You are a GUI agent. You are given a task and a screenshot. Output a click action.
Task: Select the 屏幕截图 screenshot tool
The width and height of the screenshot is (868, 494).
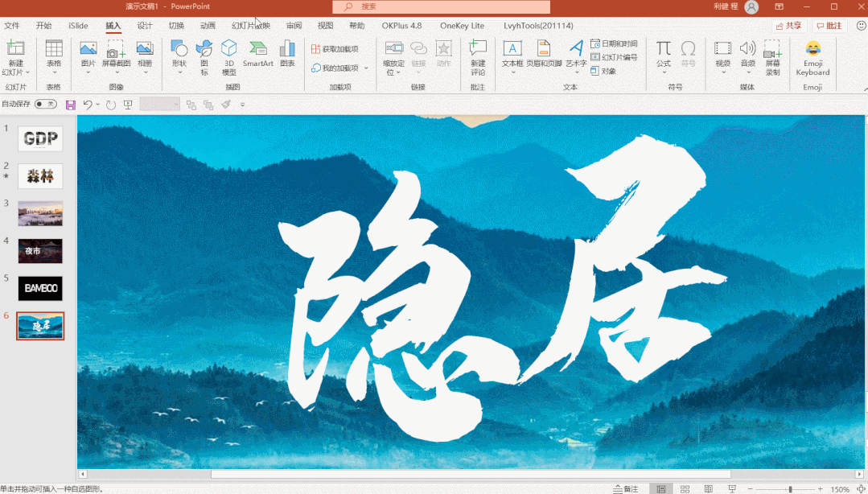coord(117,58)
